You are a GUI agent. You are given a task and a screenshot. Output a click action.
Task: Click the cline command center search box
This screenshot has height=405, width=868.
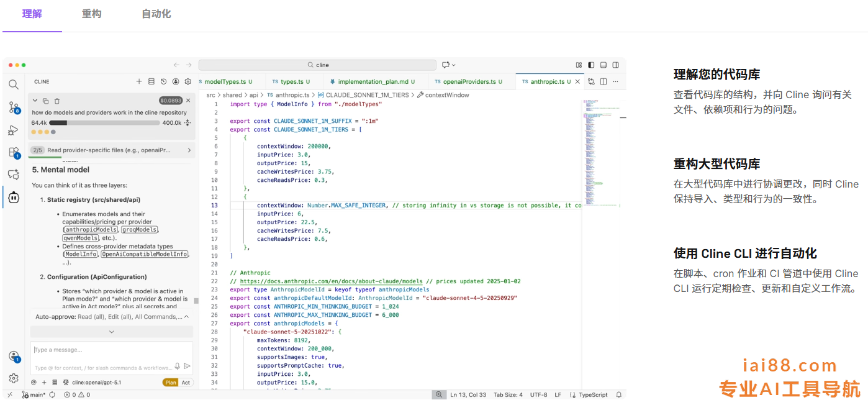[x=317, y=65]
